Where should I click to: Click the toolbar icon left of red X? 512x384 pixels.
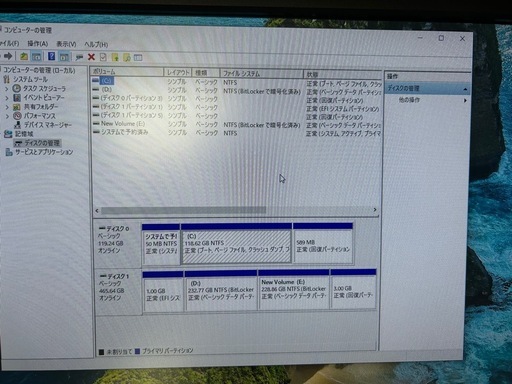[x=79, y=57]
